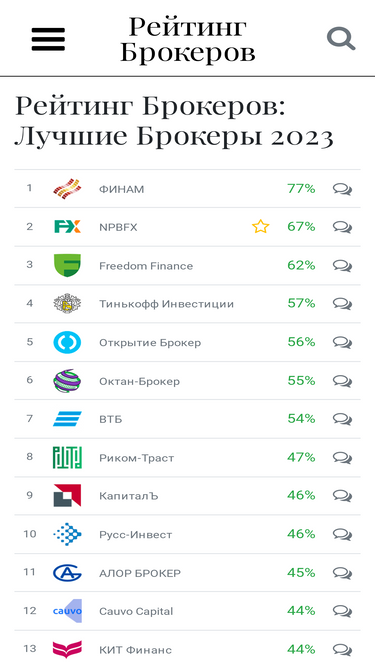The width and height of the screenshot is (375, 667).
Task: Click the star icon next to NPBFX
Action: point(261,227)
